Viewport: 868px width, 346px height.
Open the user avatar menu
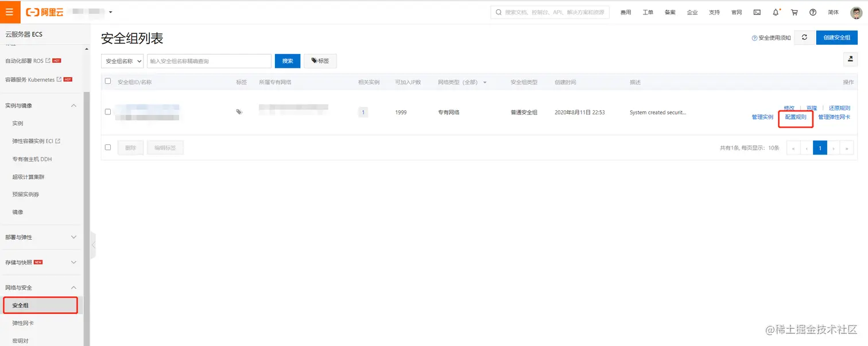pos(856,12)
